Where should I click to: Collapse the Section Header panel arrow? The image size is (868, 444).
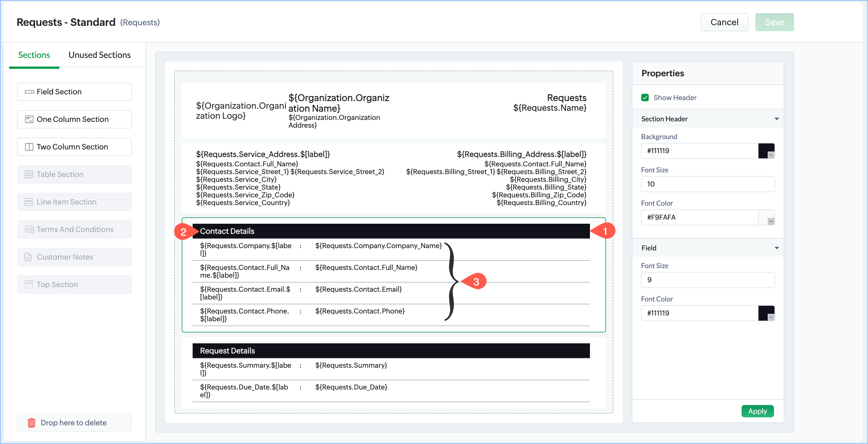(x=777, y=119)
